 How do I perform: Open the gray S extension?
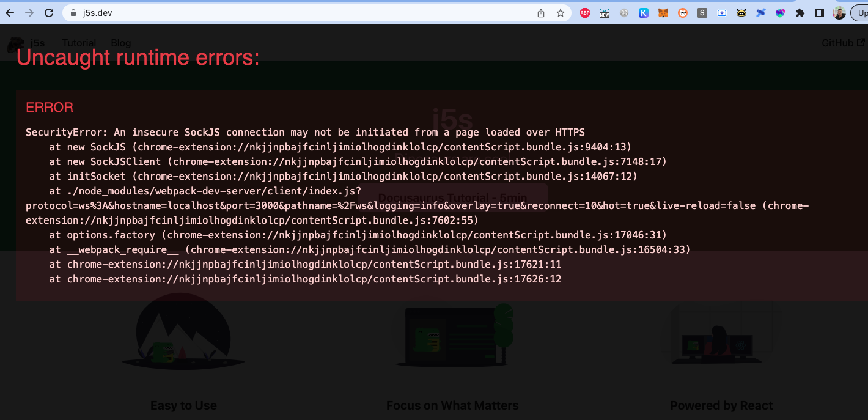702,13
